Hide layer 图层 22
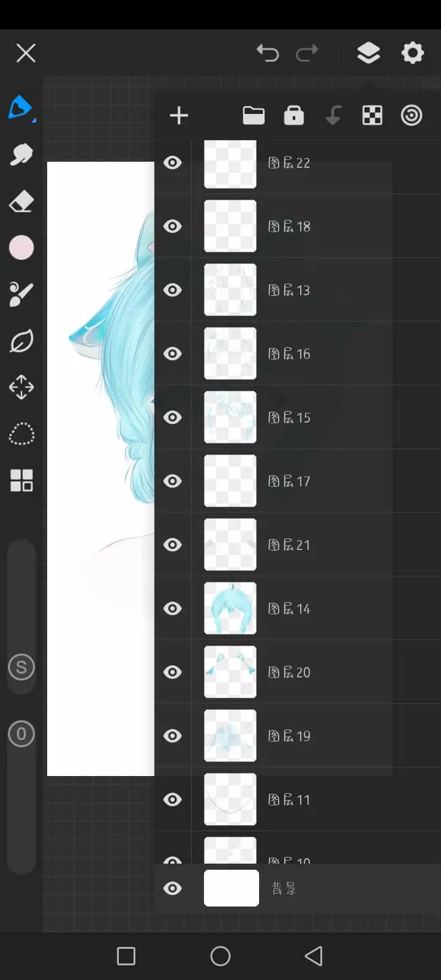Viewport: 441px width, 980px height. (173, 162)
